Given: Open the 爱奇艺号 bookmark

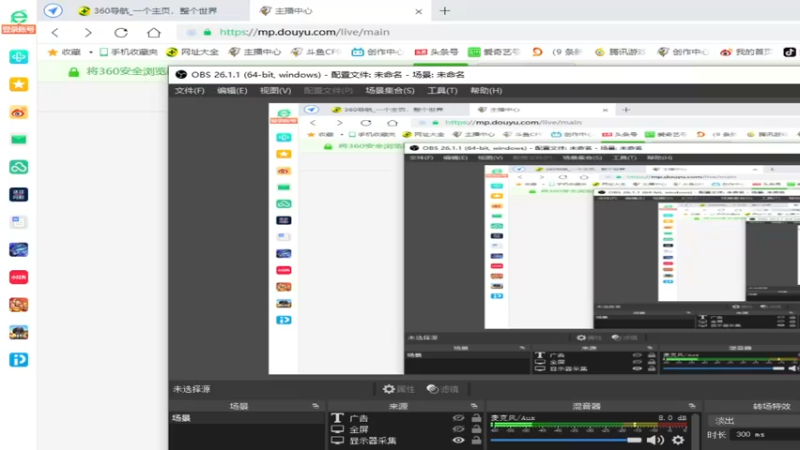Looking at the screenshot, I should click(x=494, y=52).
